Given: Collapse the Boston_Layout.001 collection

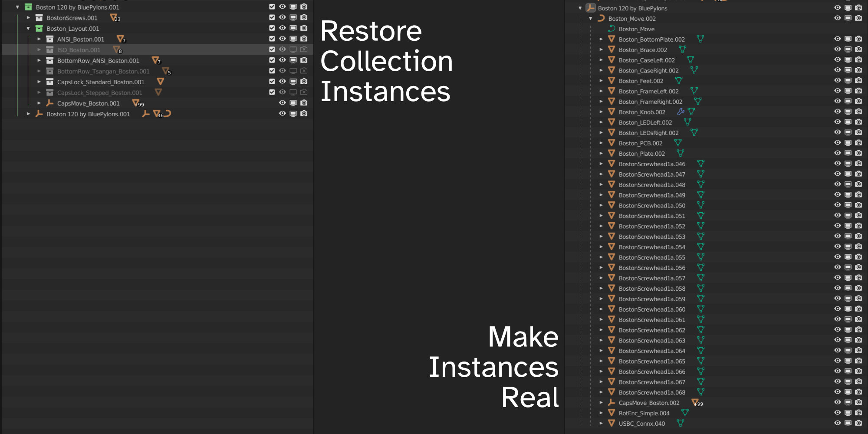Looking at the screenshot, I should click(x=28, y=28).
